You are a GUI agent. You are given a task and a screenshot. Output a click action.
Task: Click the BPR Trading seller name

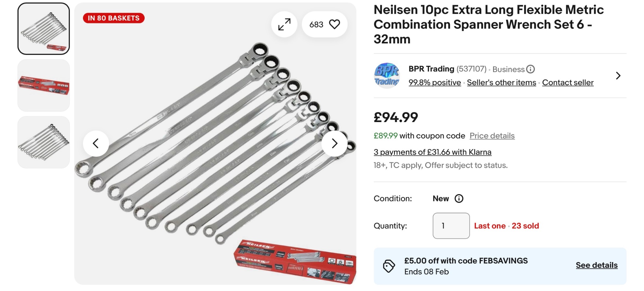pos(431,69)
